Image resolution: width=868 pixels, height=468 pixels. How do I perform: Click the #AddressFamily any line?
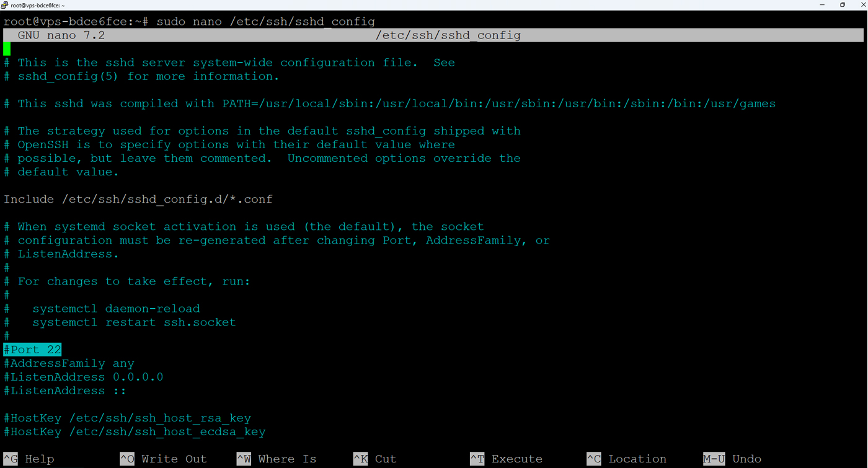pos(69,363)
